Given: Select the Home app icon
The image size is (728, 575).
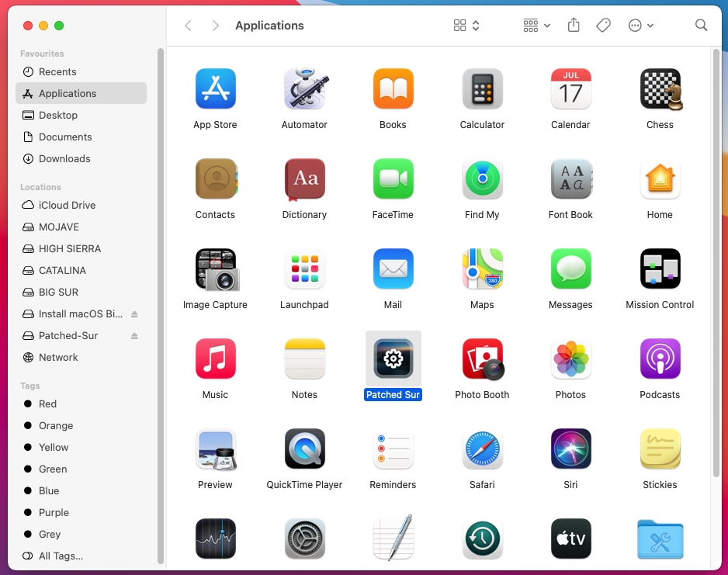Looking at the screenshot, I should (x=660, y=178).
